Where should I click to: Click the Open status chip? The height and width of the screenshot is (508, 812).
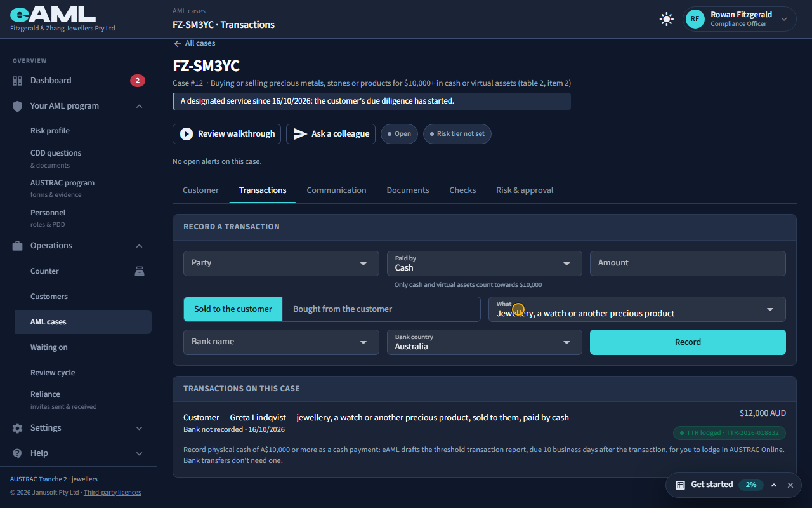tap(399, 134)
